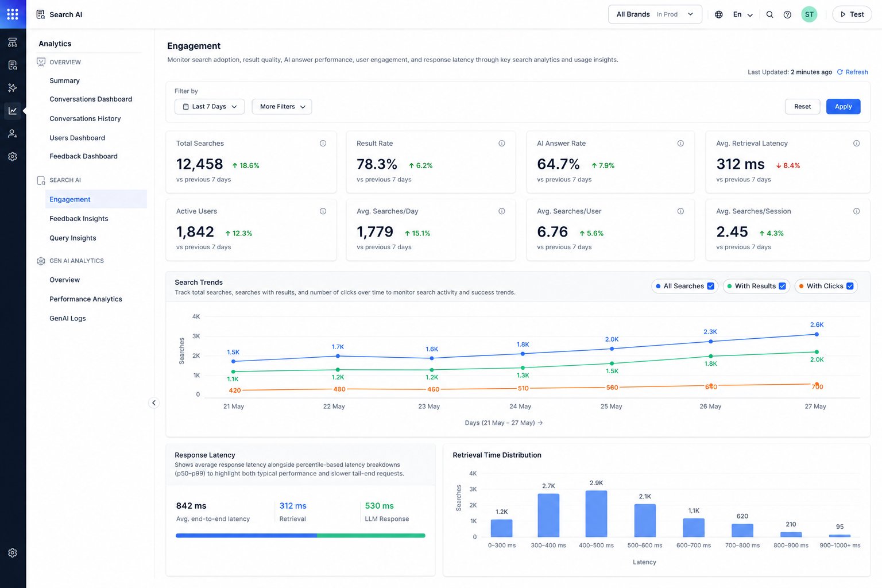Open Conversations Dashboard

91,99
